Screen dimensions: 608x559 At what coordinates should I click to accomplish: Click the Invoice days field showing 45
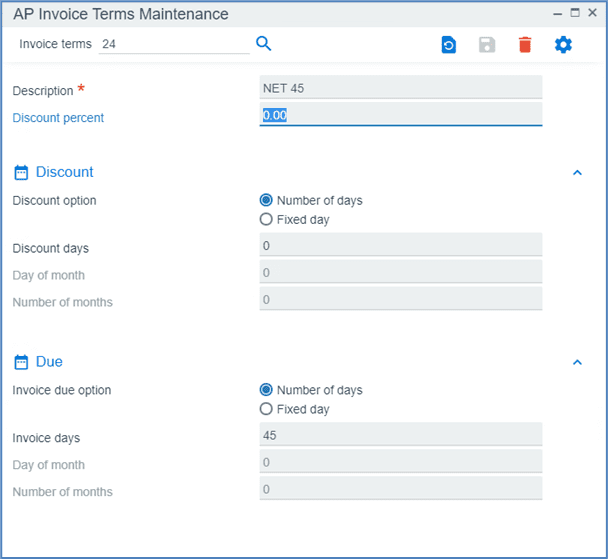click(x=401, y=435)
